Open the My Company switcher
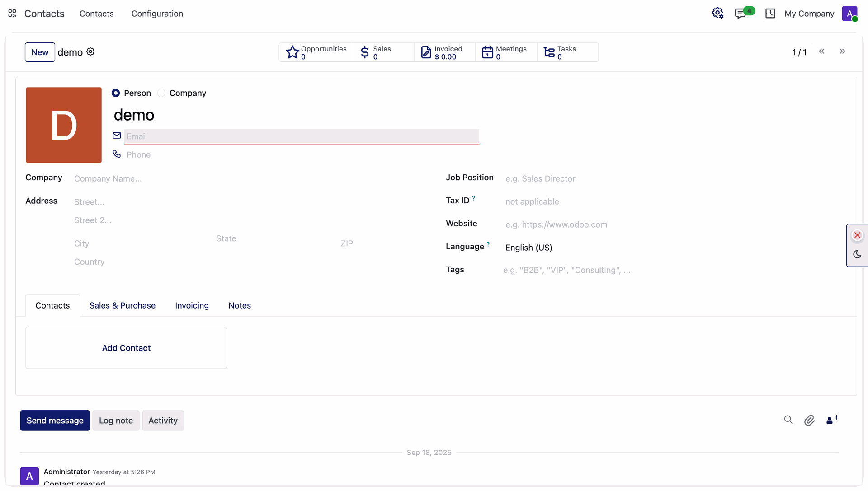Image resolution: width=868 pixels, height=491 pixels. pyautogui.click(x=809, y=14)
